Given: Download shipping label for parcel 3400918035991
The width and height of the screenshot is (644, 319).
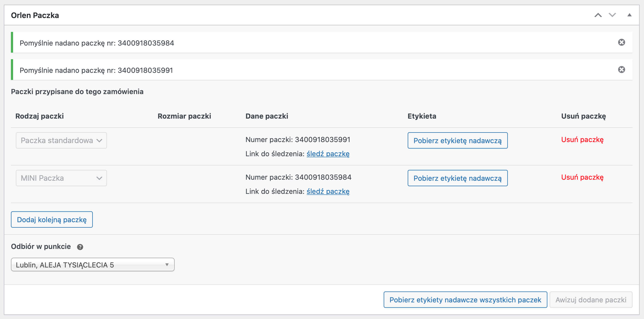Looking at the screenshot, I should (x=458, y=140).
